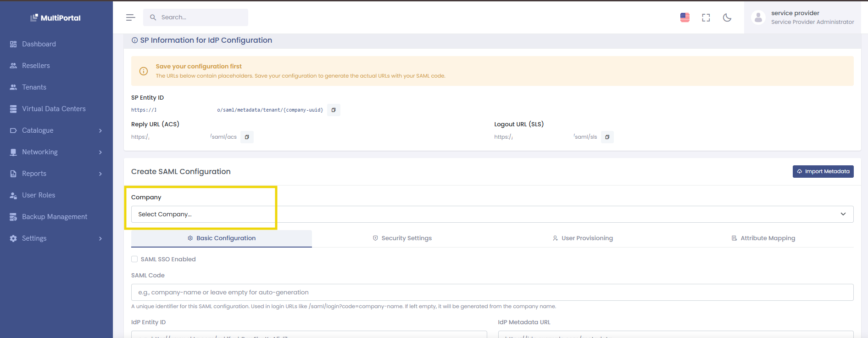
Task: Open Backup Management page
Action: pos(55,217)
